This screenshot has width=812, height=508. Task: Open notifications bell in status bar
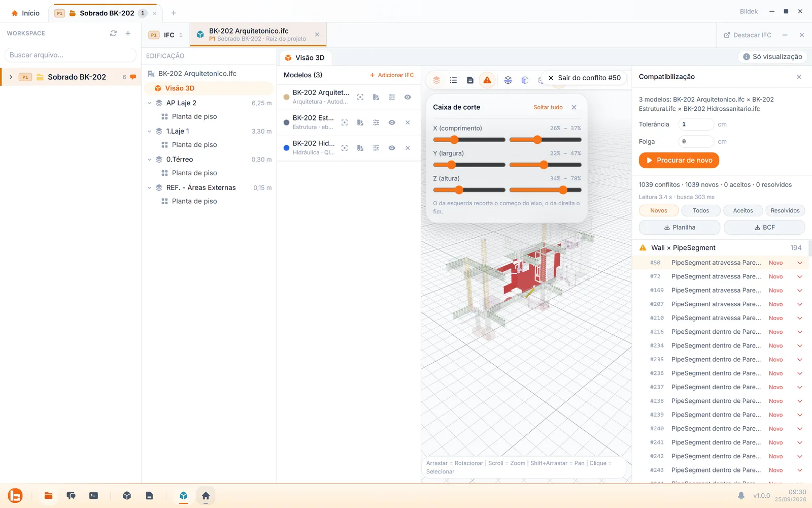(x=741, y=495)
